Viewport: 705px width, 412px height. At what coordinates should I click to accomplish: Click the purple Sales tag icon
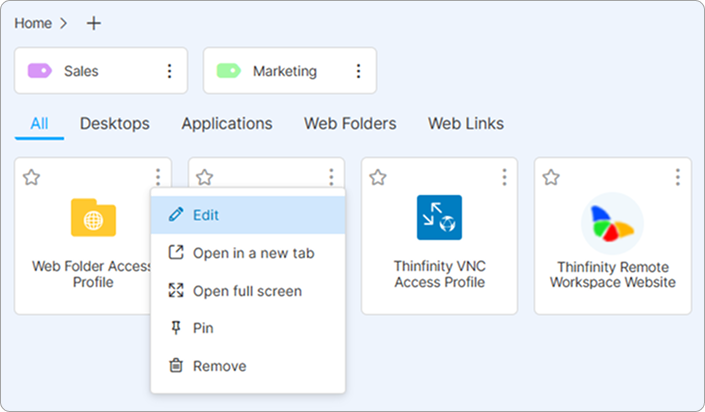tap(40, 71)
